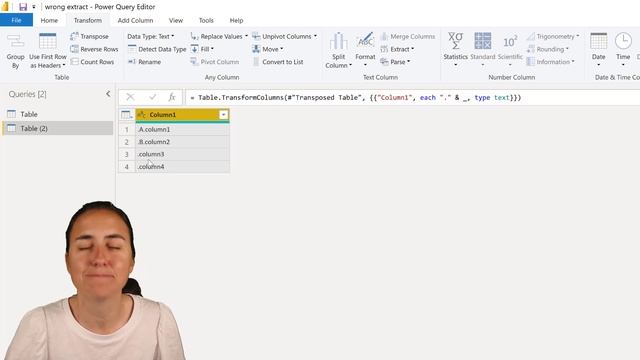Switch to the Transform tab

coord(88,20)
